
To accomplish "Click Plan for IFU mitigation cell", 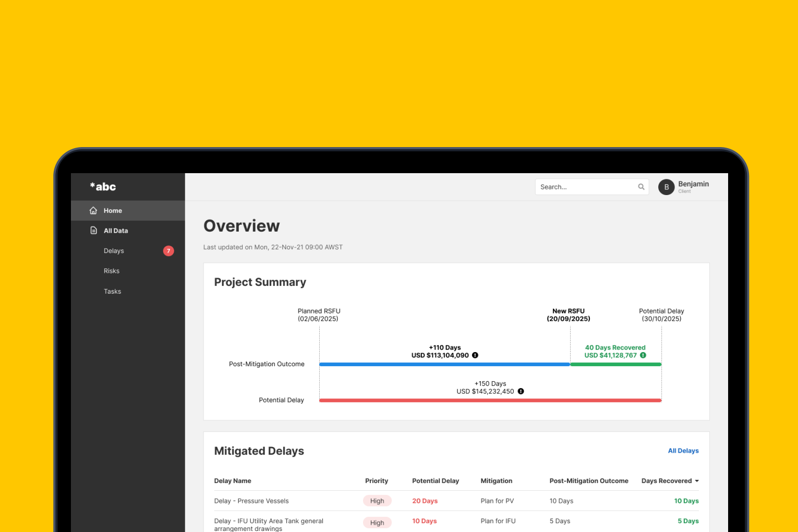I will point(498,521).
